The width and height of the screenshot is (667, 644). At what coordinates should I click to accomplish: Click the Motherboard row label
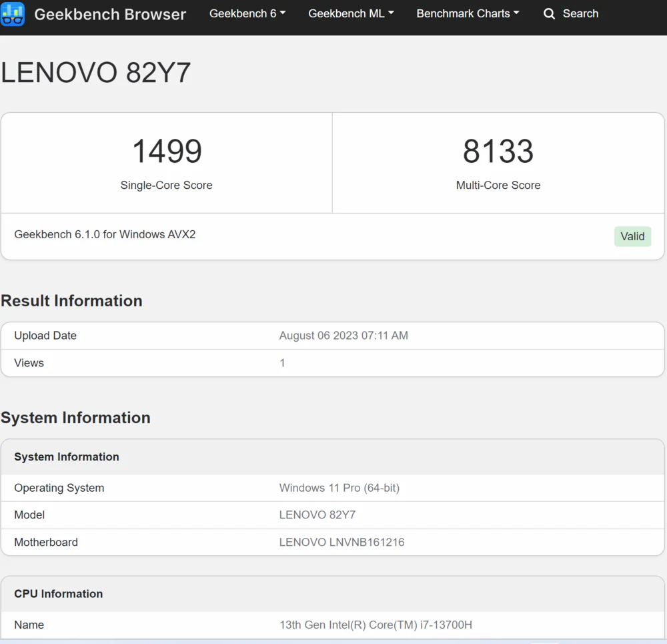(46, 543)
